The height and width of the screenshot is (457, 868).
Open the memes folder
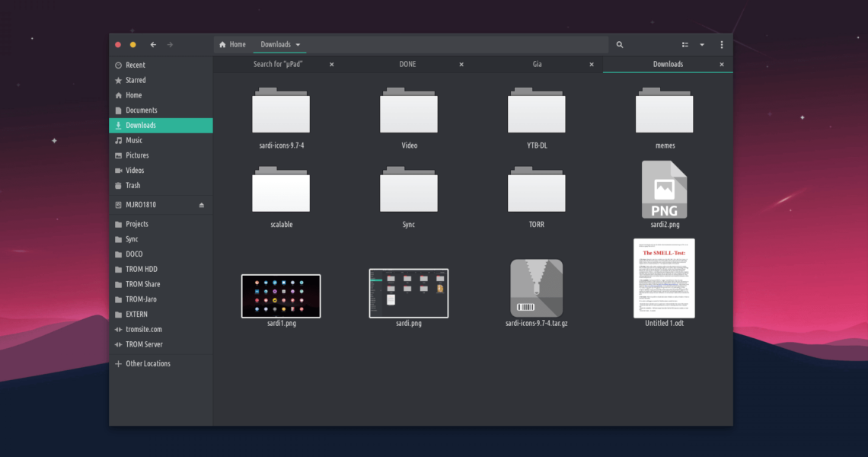pos(664,111)
